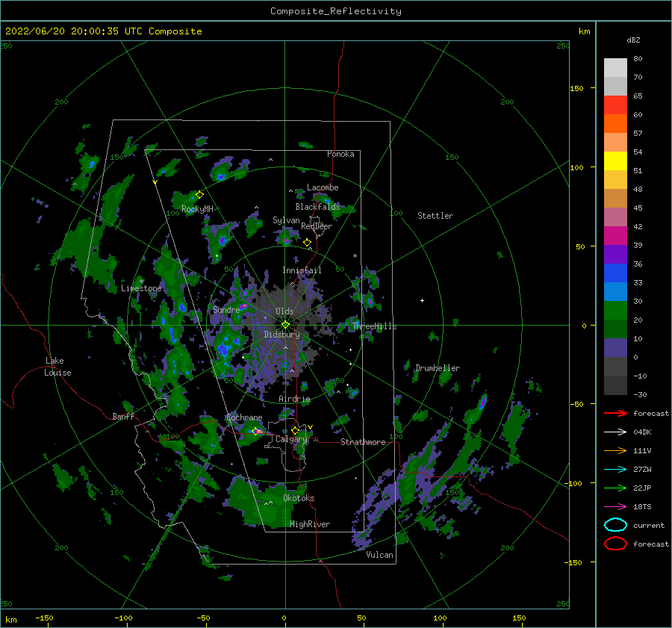Select the blue 33-36 dBZ color swatch
Screen dimensions: 672x628
[x=615, y=273]
